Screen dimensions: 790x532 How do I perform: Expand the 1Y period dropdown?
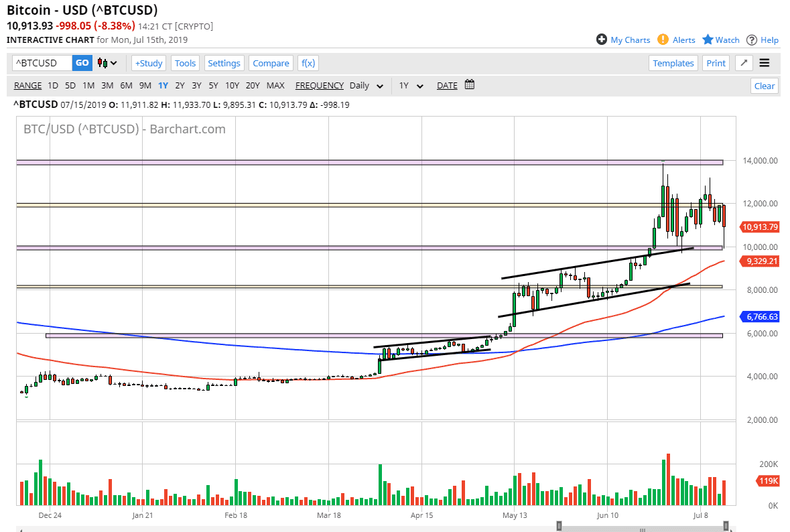pyautogui.click(x=410, y=86)
